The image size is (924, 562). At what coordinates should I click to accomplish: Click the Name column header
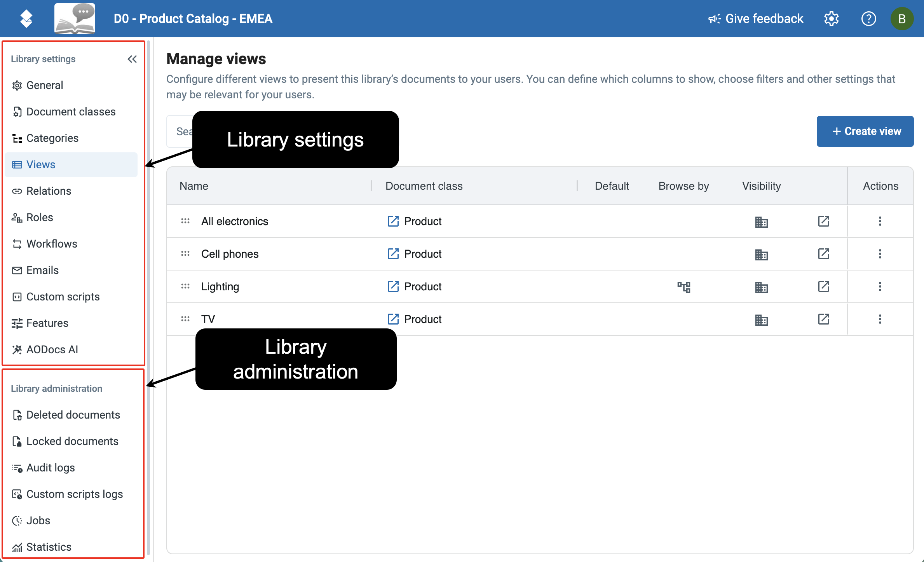pyautogui.click(x=194, y=186)
